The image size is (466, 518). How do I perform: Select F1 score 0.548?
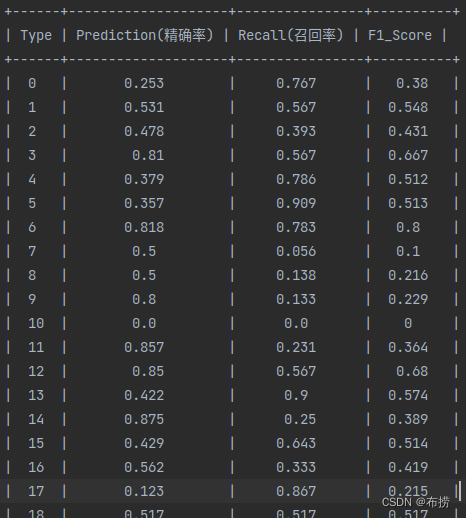408,107
